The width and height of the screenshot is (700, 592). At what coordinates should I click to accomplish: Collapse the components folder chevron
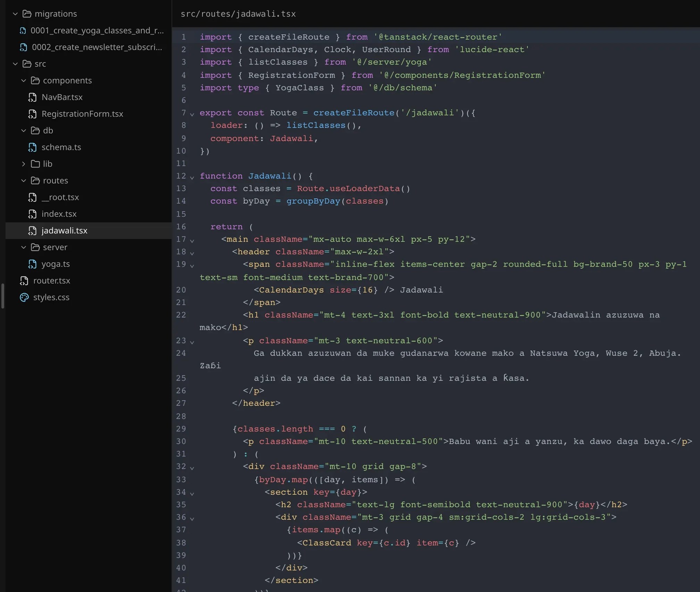click(x=24, y=81)
